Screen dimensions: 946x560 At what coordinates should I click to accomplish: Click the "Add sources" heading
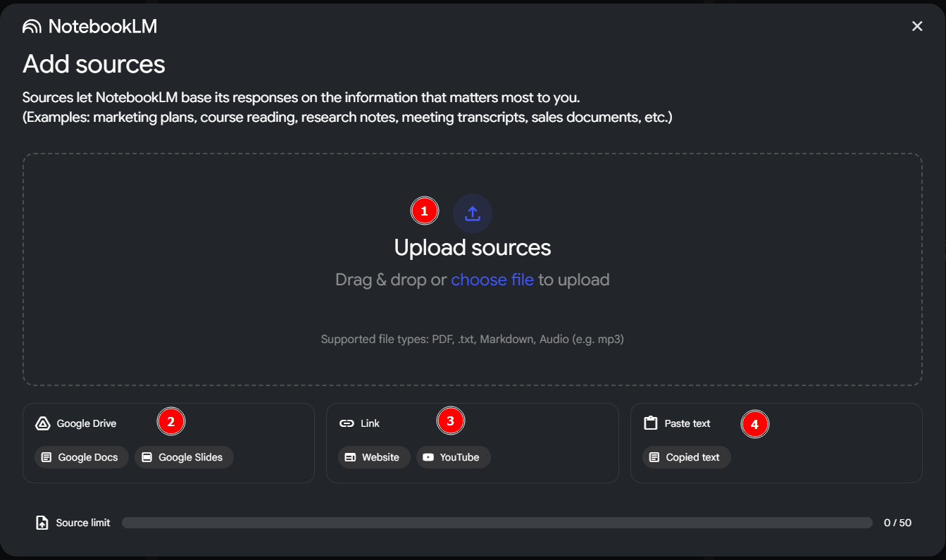pos(94,64)
